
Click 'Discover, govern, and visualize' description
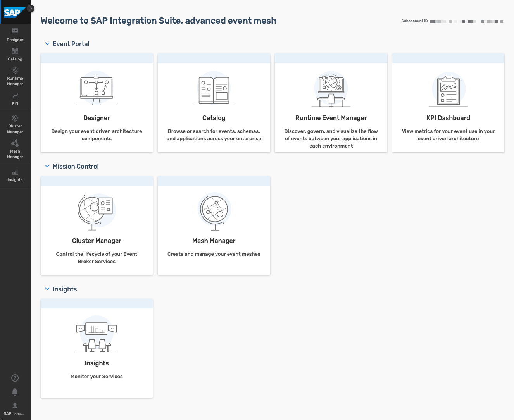(x=331, y=138)
